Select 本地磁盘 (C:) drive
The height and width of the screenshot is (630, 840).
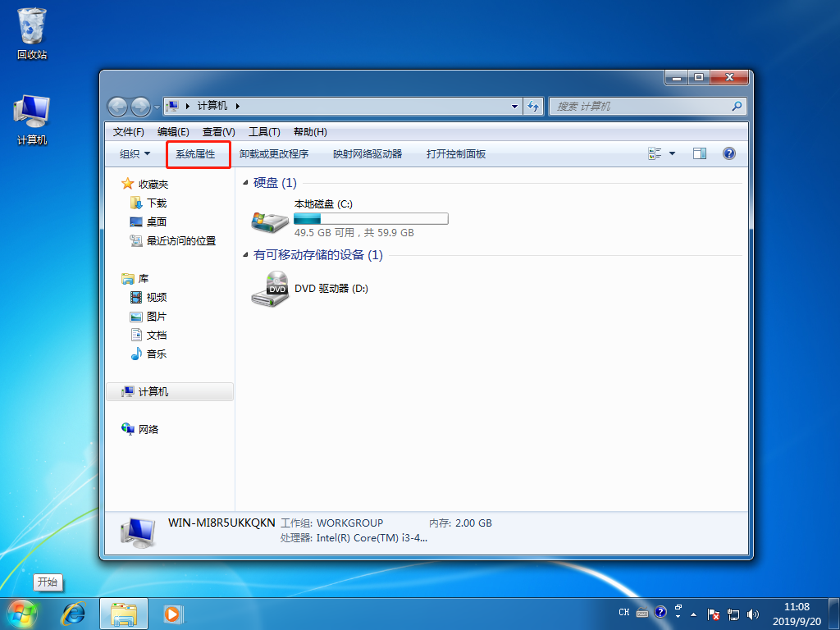pyautogui.click(x=322, y=203)
